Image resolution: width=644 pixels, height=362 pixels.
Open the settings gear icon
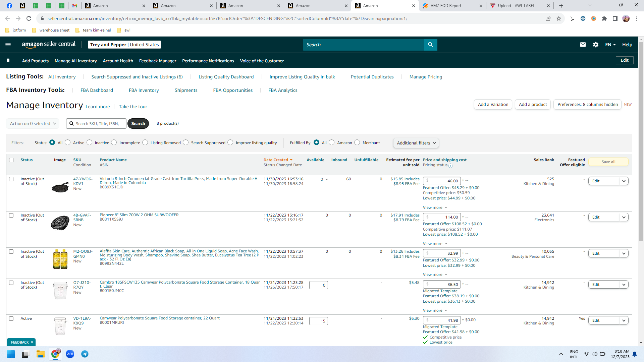coord(596,45)
